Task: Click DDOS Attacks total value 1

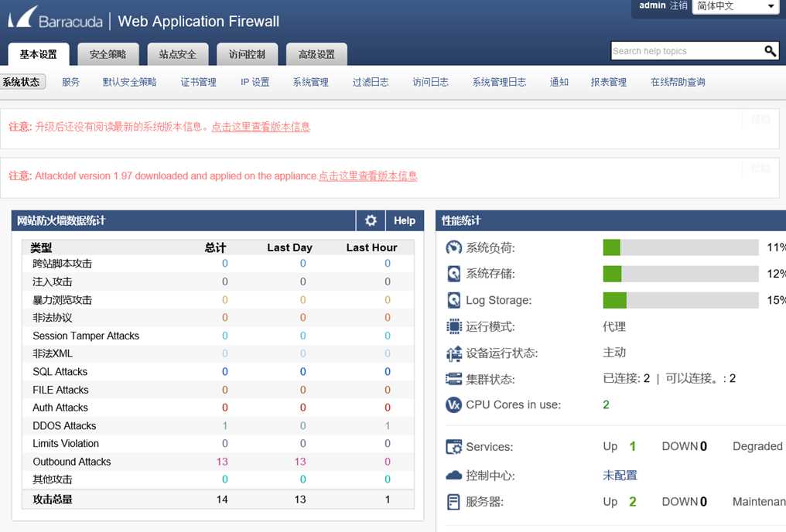Action: click(x=225, y=426)
